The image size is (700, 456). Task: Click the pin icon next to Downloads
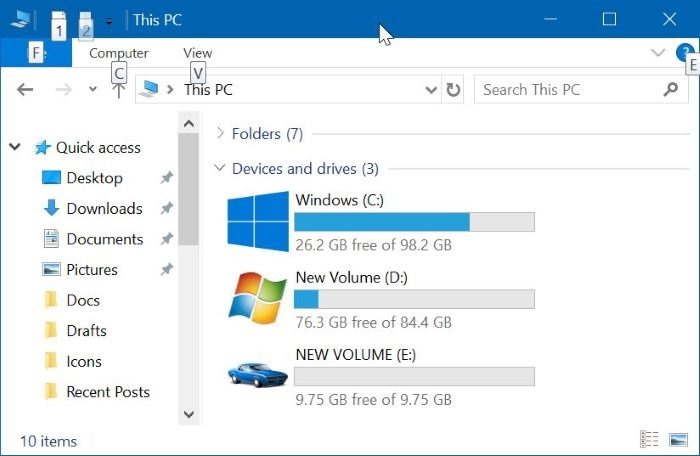tap(167, 208)
